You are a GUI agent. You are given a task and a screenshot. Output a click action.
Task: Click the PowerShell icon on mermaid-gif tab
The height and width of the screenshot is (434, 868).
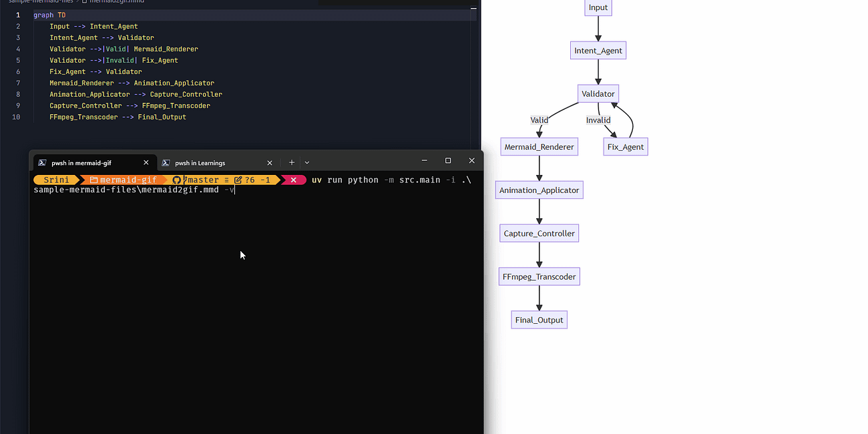41,162
